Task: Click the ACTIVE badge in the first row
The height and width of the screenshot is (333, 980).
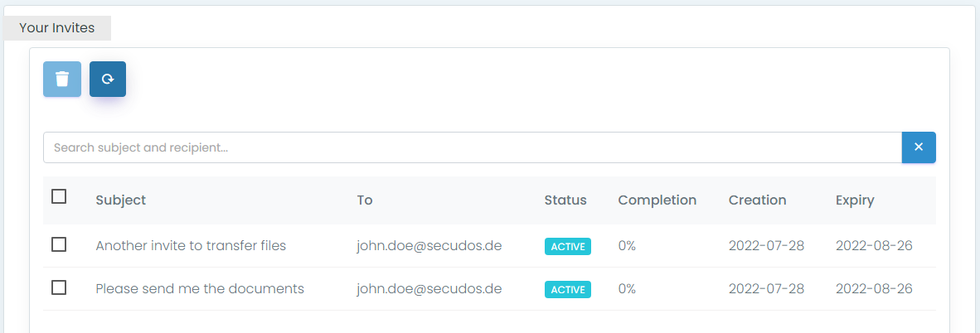Action: click(x=568, y=247)
